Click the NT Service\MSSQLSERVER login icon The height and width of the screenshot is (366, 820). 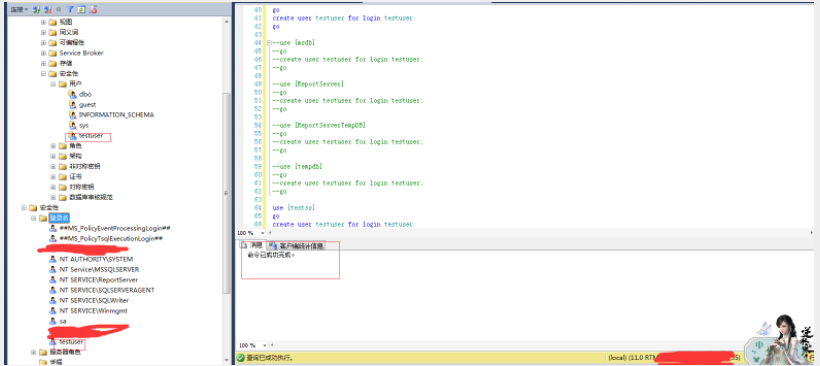(52, 269)
